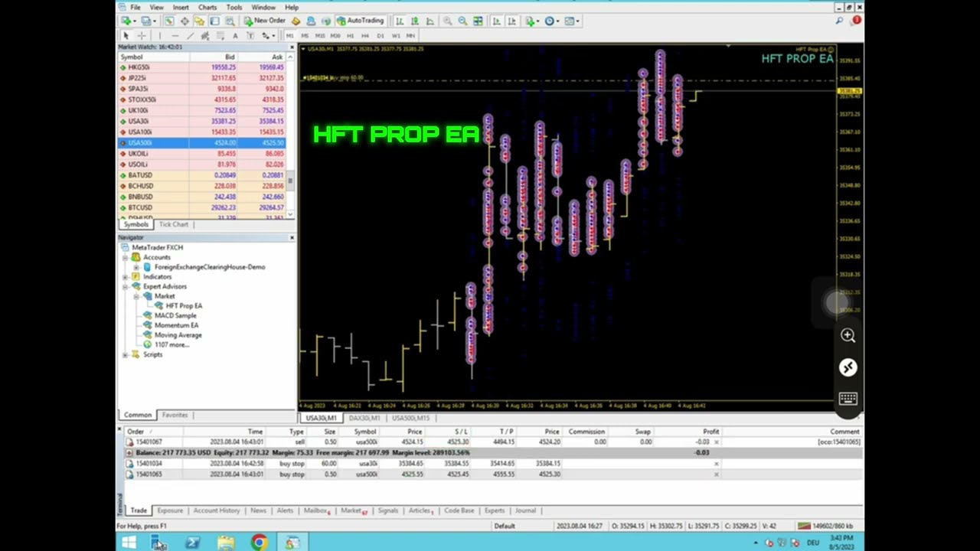Expand the ForeignExchangeClearingHouse-Demo account node
The height and width of the screenshot is (551, 980).
(136, 267)
